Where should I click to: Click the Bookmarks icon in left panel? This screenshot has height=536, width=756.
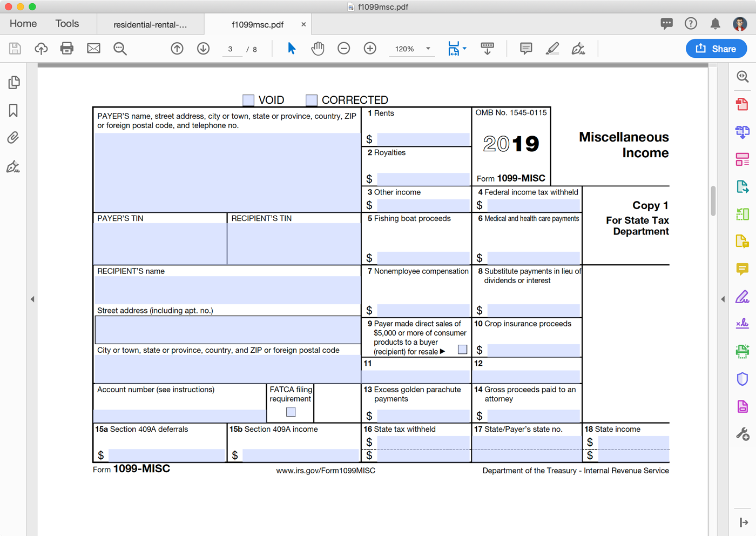click(13, 110)
